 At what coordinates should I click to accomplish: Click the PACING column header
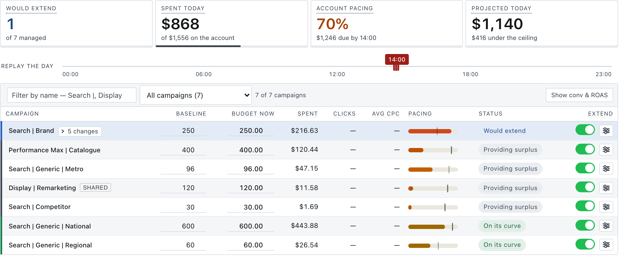(x=420, y=114)
